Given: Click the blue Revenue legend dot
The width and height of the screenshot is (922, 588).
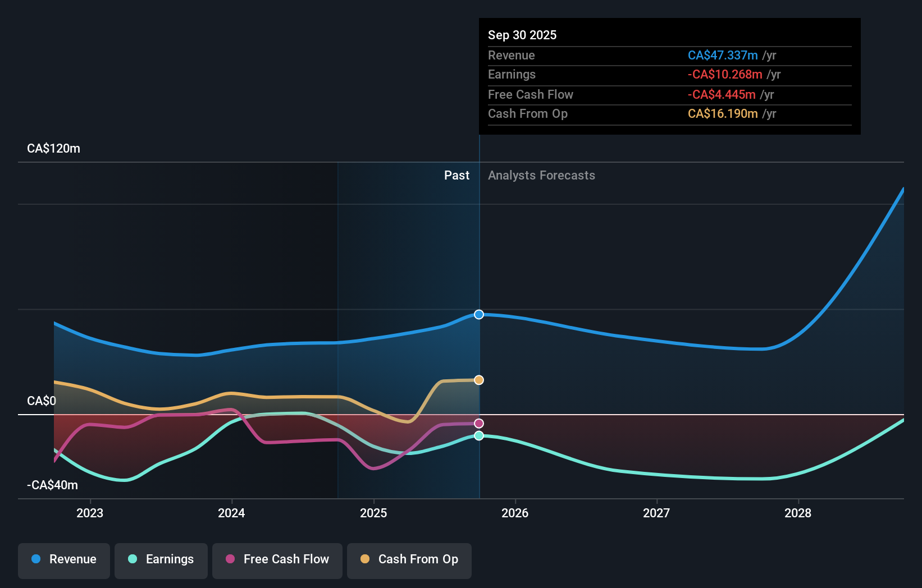Looking at the screenshot, I should tap(36, 559).
